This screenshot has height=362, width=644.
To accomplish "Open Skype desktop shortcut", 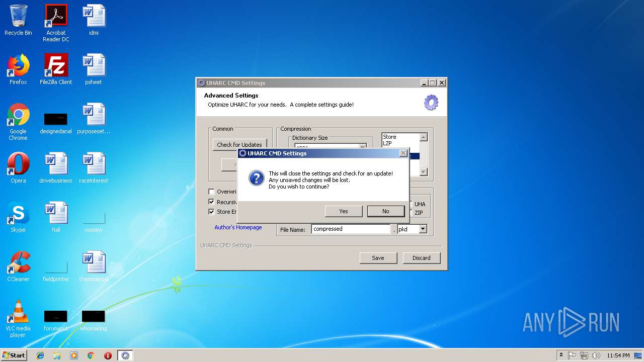I will pos(18,217).
